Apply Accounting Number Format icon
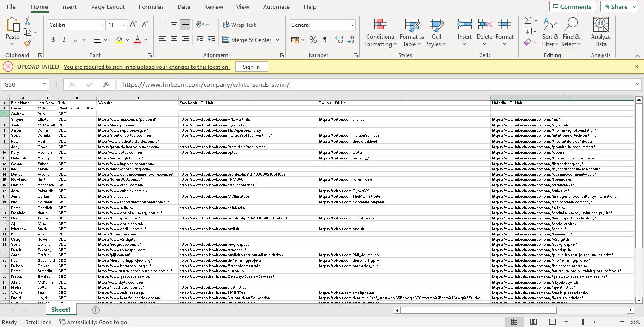 (294, 40)
